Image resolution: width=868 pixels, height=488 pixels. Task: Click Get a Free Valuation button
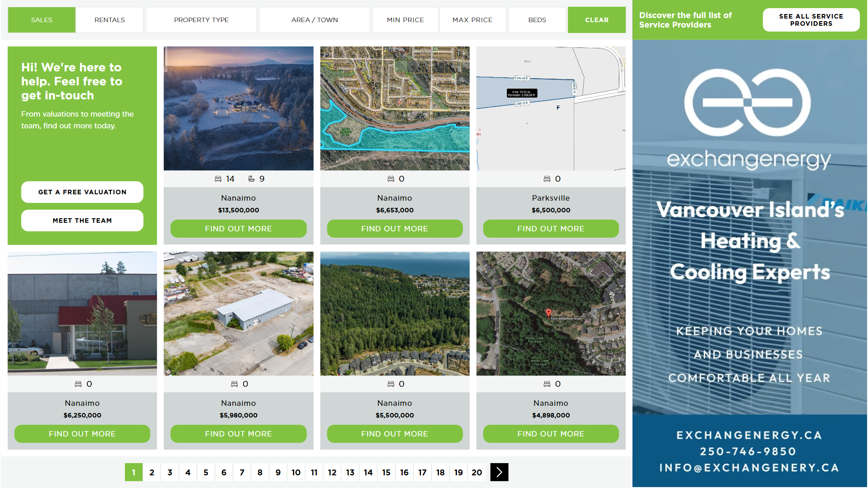82,192
